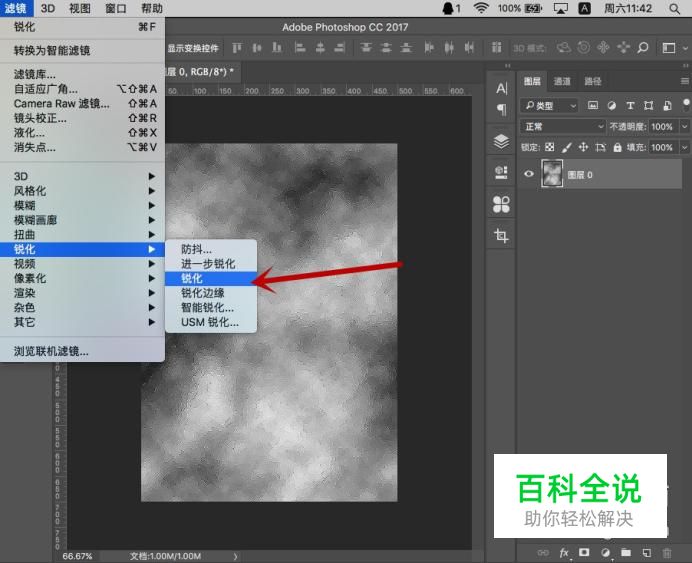Click link layers icon
Image resolution: width=692 pixels, height=563 pixels.
pyautogui.click(x=543, y=552)
